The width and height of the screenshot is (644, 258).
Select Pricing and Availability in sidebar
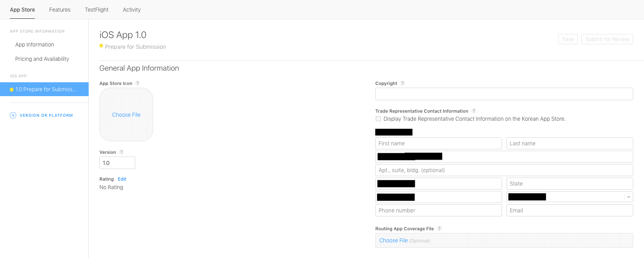(x=42, y=59)
